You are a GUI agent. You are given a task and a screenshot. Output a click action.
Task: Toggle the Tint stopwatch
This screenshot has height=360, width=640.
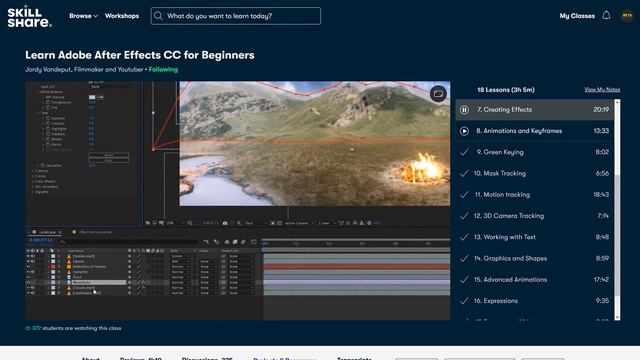tap(48, 107)
